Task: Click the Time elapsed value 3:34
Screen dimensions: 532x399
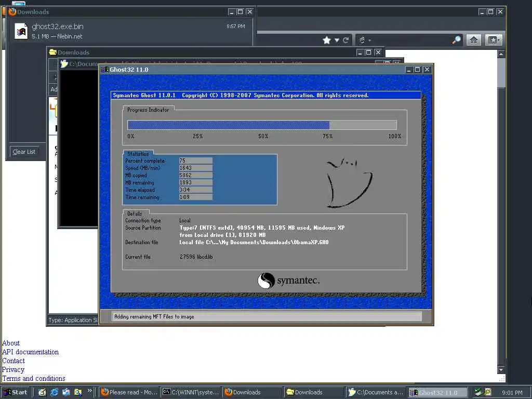Action: click(x=195, y=190)
